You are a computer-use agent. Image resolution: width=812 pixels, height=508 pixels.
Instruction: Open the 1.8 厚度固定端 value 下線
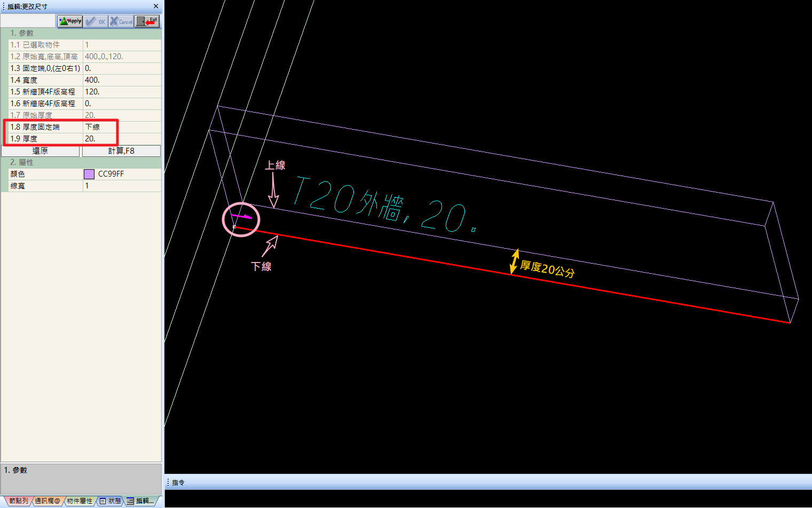point(122,127)
